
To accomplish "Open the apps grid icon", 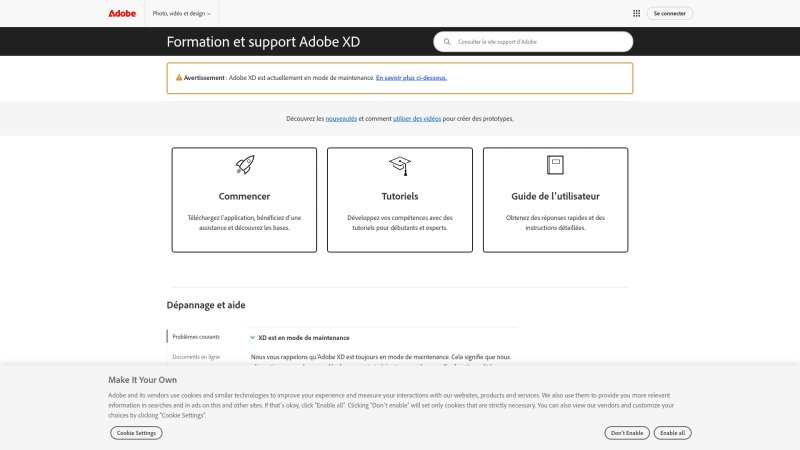I will tap(636, 13).
